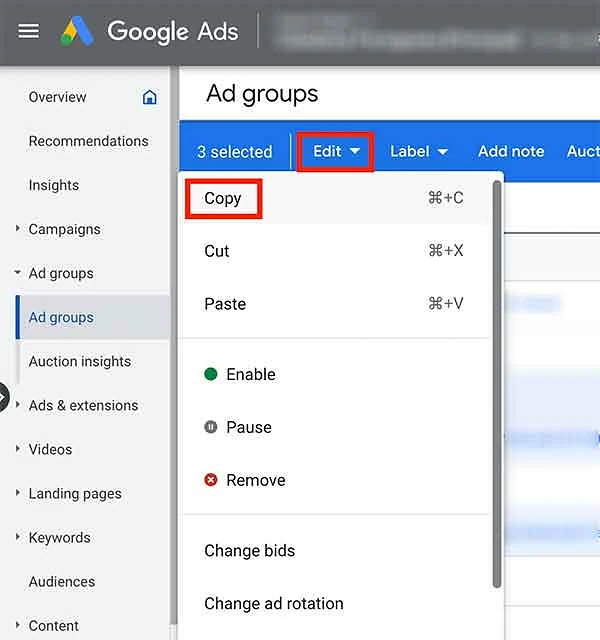Choose Paste from the Edit menu
Viewport: 600px width, 640px height.
335,304
